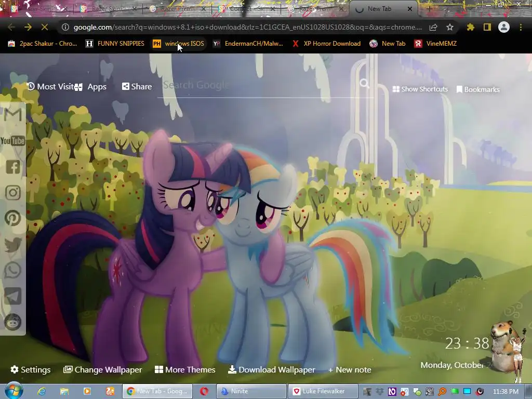
Task: Open the Twitter sidebar shortcut
Action: (x=13, y=244)
